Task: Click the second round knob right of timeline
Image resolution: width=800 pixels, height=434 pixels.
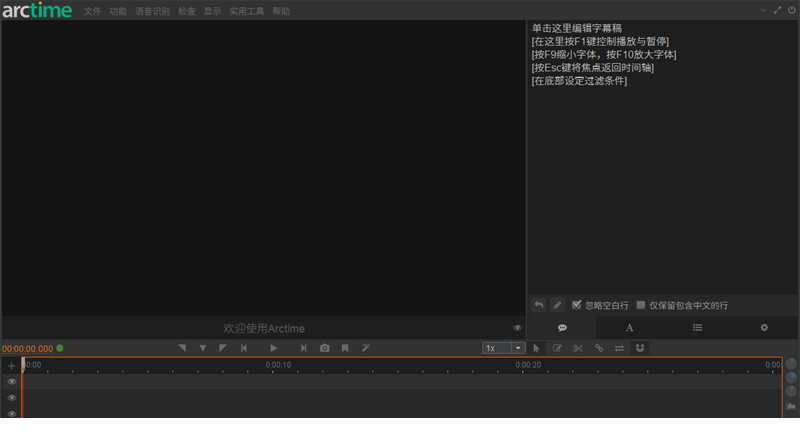Action: [x=791, y=377]
